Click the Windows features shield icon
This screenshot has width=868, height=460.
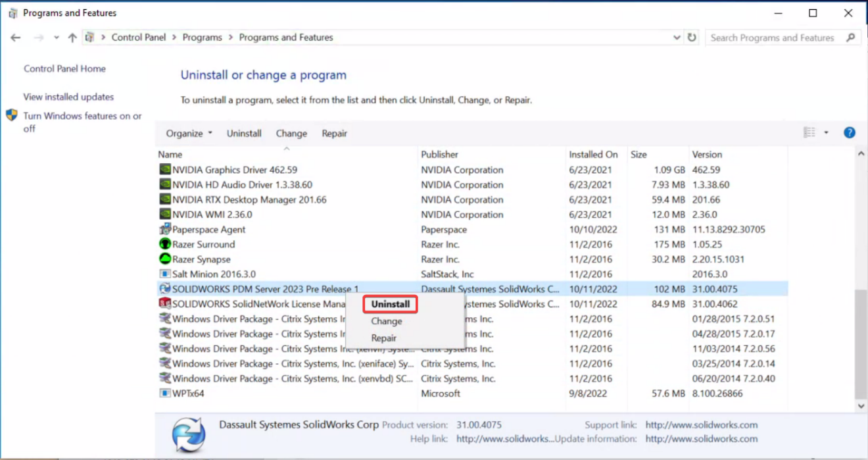[x=12, y=115]
